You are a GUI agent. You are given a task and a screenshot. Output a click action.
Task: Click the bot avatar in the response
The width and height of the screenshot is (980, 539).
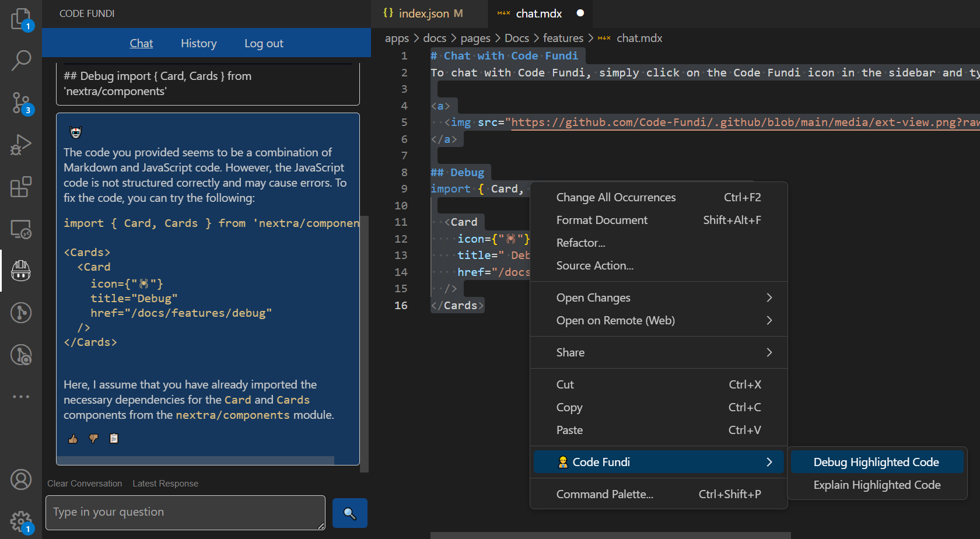coord(76,132)
